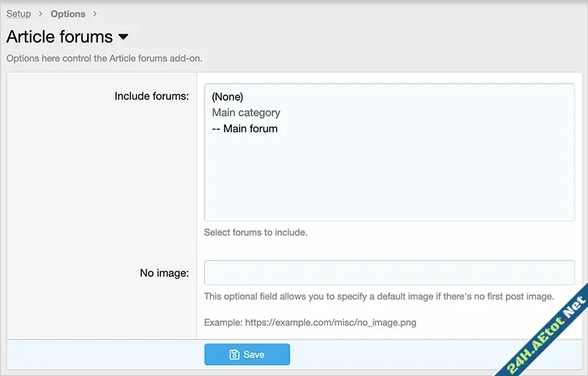Select Main category in the forums list
The image size is (588, 376).
point(246,112)
